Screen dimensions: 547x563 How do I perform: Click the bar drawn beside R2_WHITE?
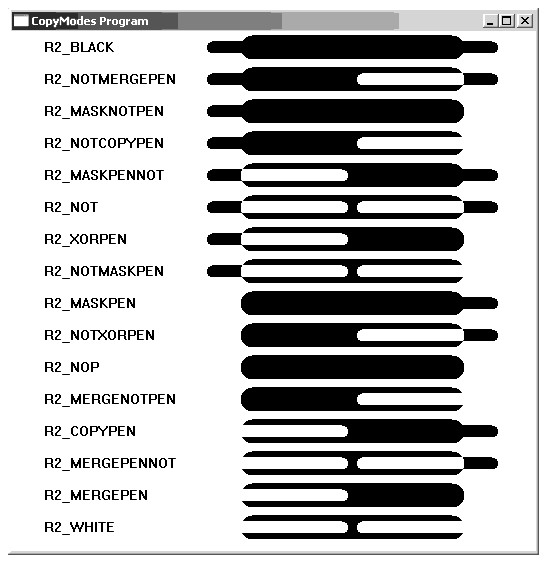pos(352,527)
